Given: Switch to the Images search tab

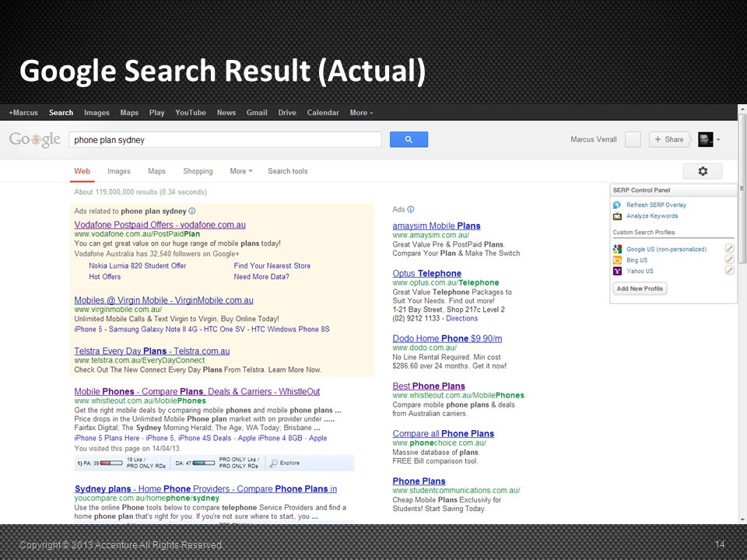Looking at the screenshot, I should click(x=119, y=171).
